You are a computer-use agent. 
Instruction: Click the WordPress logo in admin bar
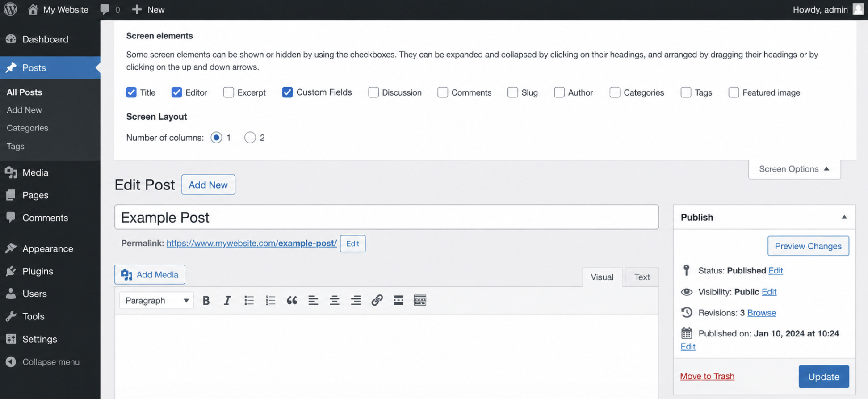pos(10,9)
